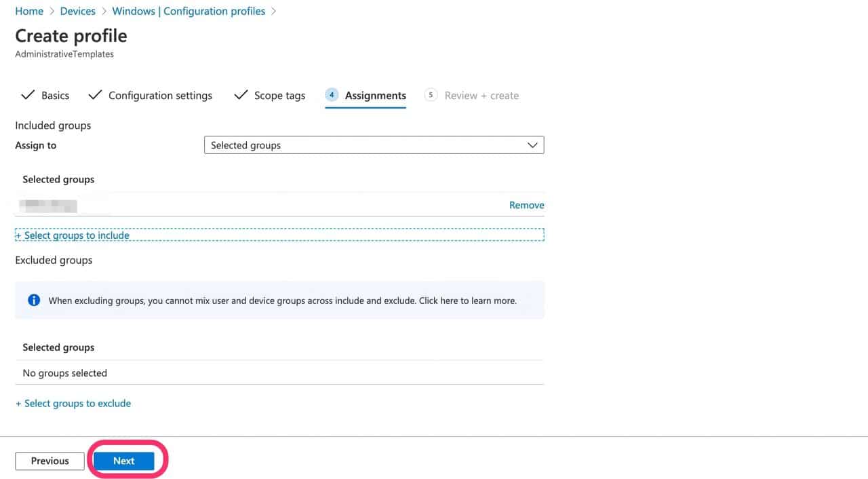Viewport: 868px width, 479px height.
Task: Click the Included groups label
Action: click(53, 126)
